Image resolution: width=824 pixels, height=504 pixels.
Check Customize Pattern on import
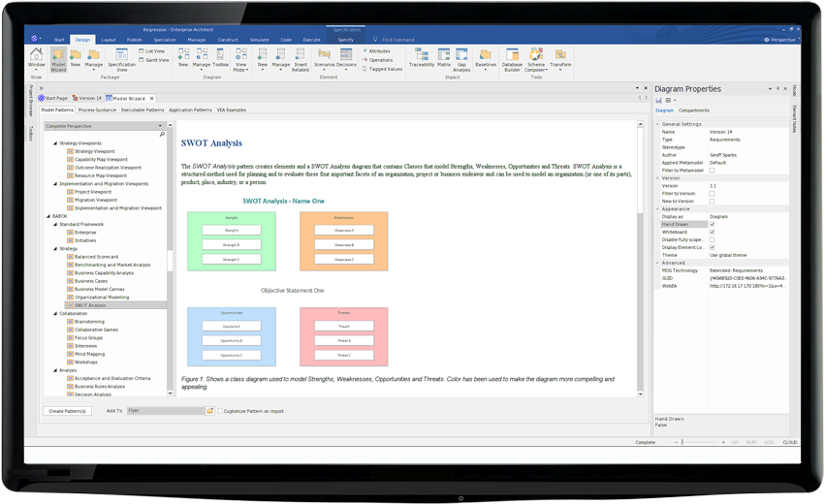tap(218, 411)
